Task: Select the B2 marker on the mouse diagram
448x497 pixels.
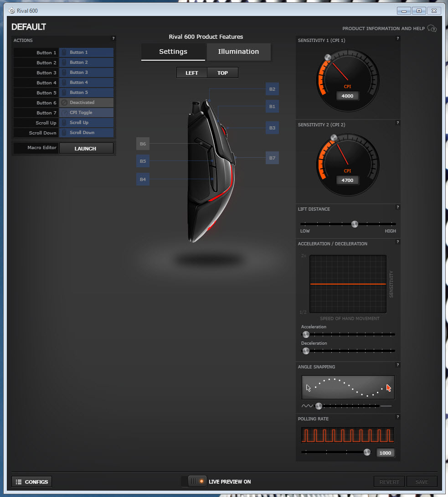Action: [x=272, y=89]
